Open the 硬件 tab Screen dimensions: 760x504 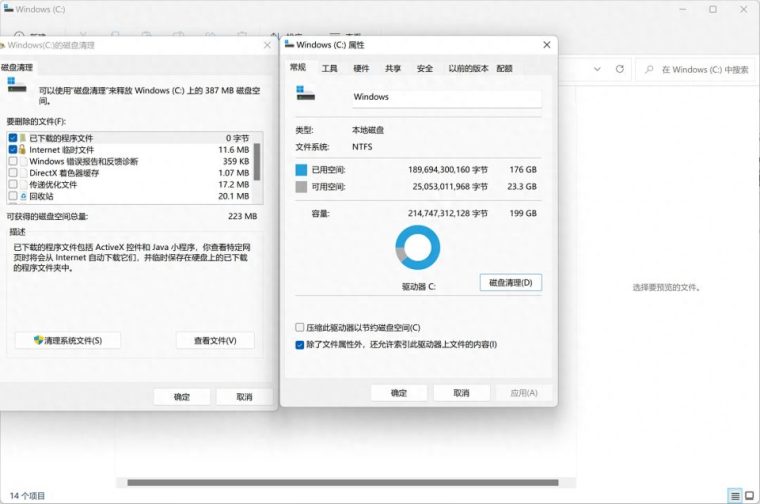coord(361,68)
